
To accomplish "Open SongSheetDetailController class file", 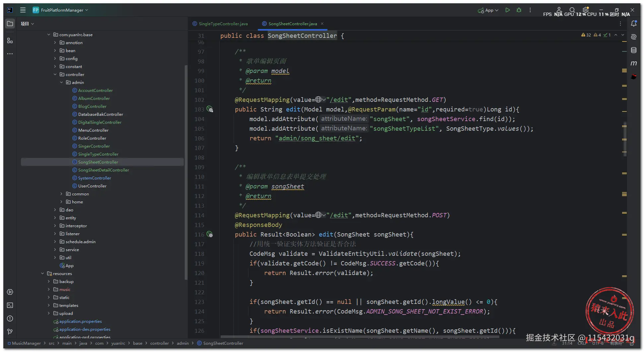I will (x=104, y=170).
